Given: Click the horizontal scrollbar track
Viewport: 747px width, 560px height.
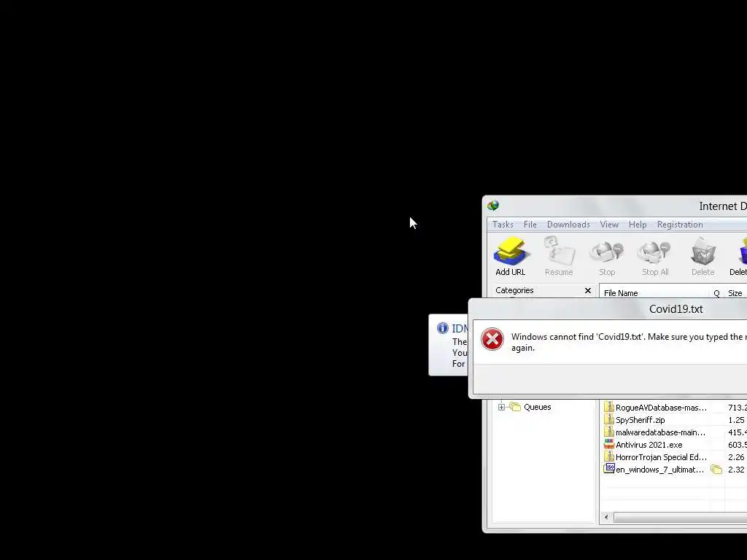Looking at the screenshot, I should pyautogui.click(x=680, y=517).
